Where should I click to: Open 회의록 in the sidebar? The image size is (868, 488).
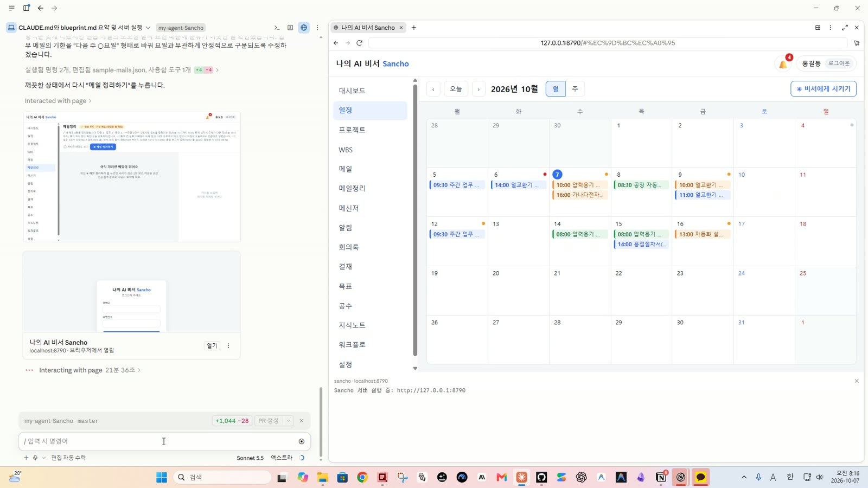click(370, 247)
